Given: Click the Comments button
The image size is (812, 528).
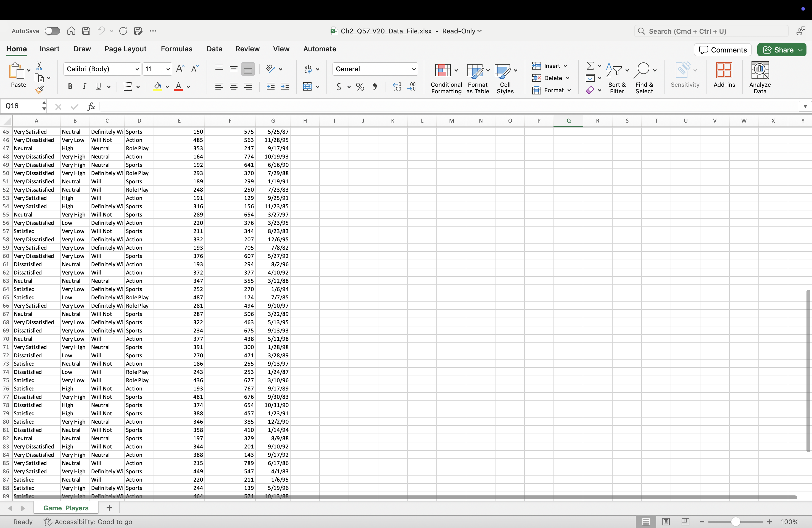Looking at the screenshot, I should (723, 50).
